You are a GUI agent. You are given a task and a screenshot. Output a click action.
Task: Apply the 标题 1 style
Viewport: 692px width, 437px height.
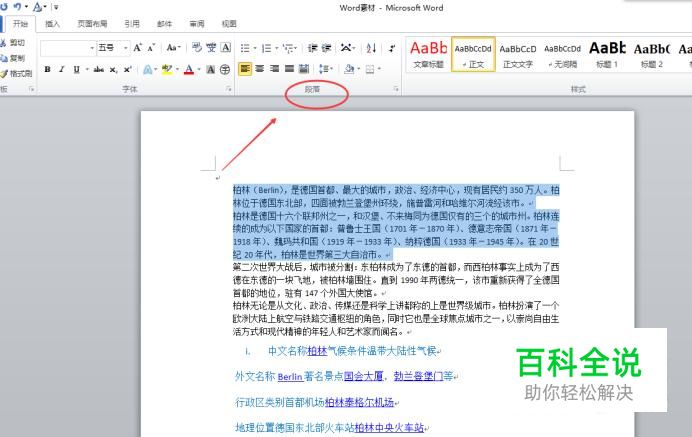[607, 53]
